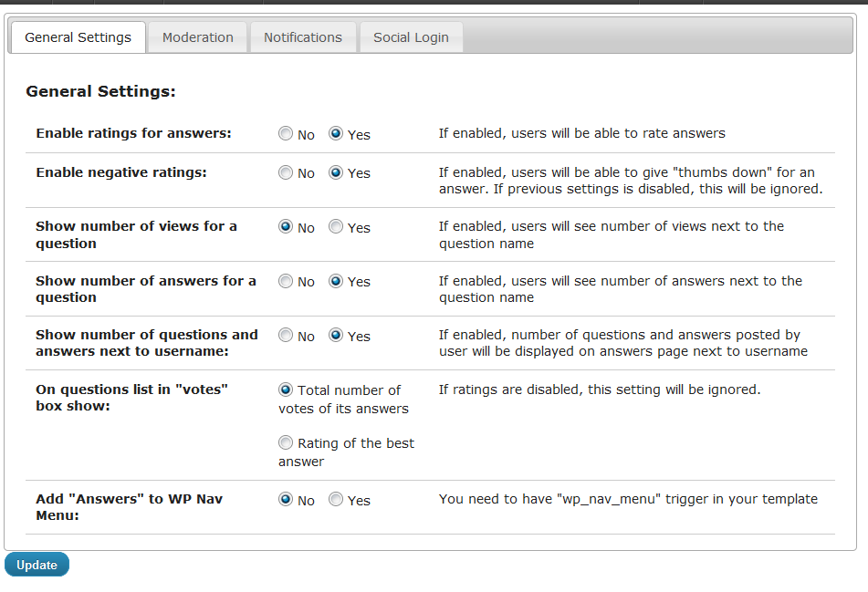The width and height of the screenshot is (868, 592).
Task: Pick No for questions and answers next to username
Action: pyautogui.click(x=286, y=336)
